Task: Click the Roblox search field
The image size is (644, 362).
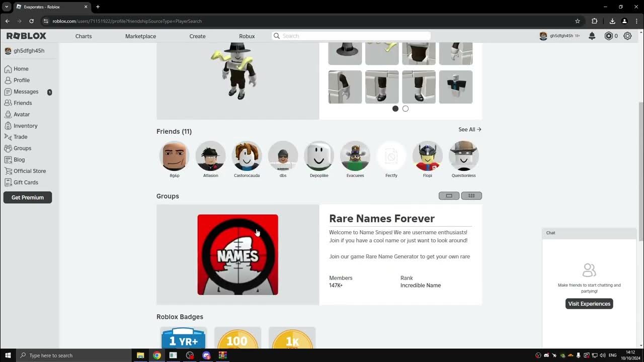Action: (351, 36)
